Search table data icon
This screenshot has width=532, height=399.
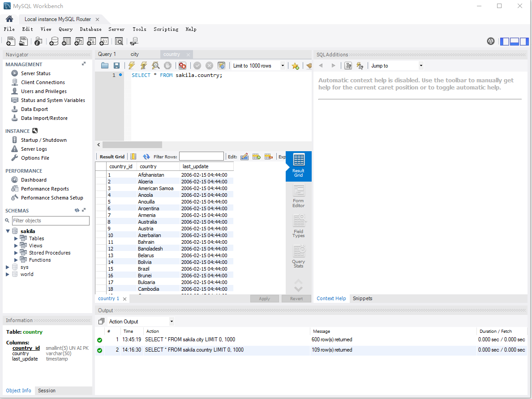click(x=119, y=41)
